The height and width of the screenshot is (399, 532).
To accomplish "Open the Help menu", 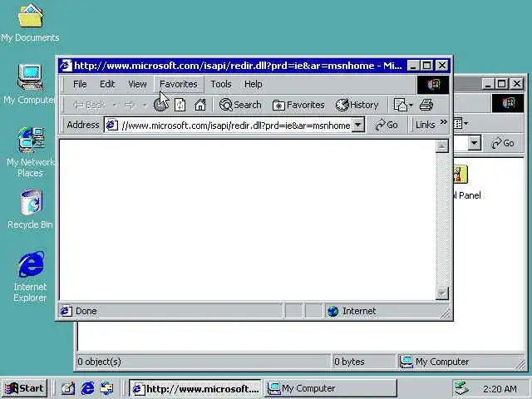I will click(253, 84).
